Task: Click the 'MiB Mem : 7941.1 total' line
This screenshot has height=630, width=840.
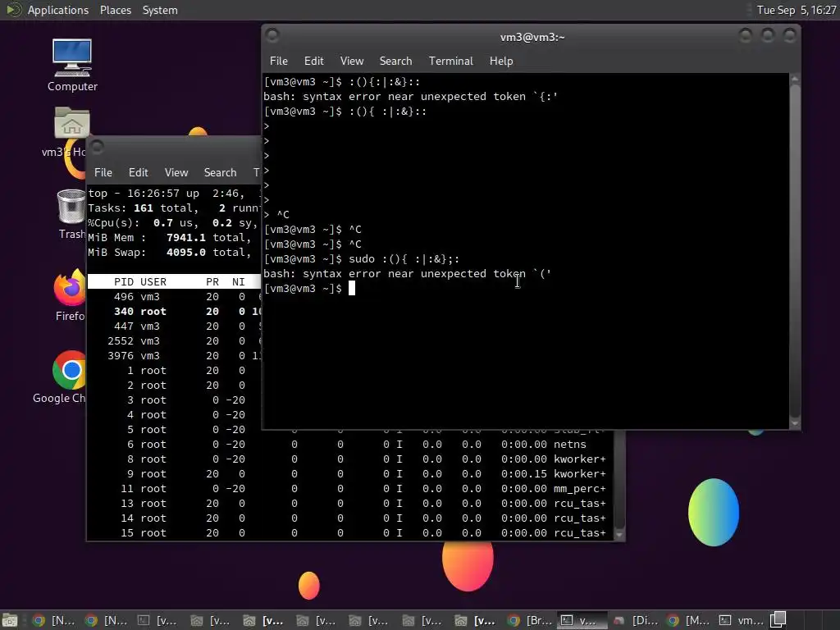Action: coord(170,237)
